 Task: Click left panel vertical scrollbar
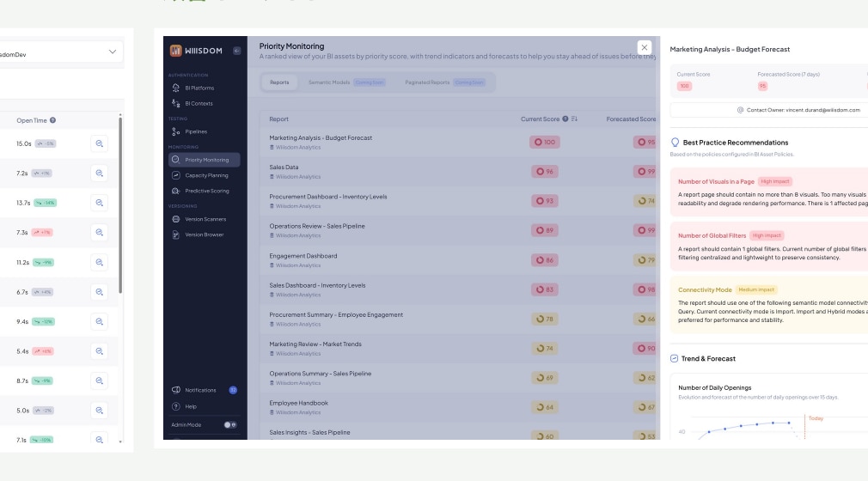point(120,204)
